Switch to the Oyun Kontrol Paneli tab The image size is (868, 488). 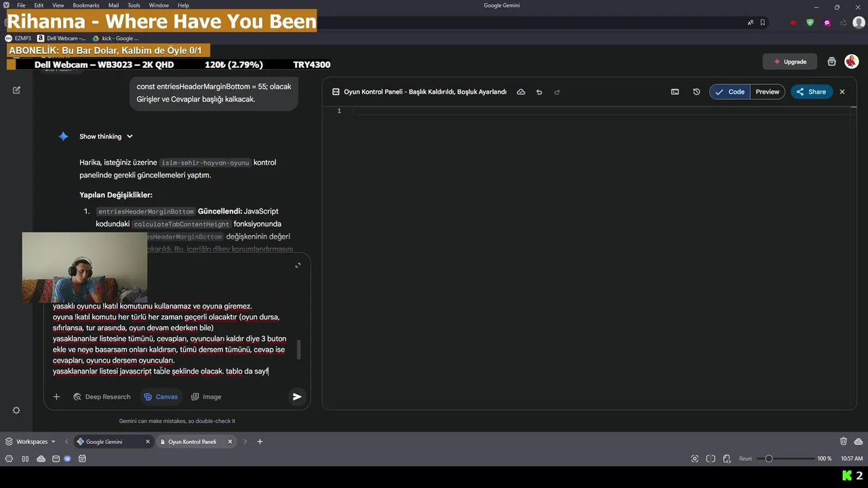195,441
